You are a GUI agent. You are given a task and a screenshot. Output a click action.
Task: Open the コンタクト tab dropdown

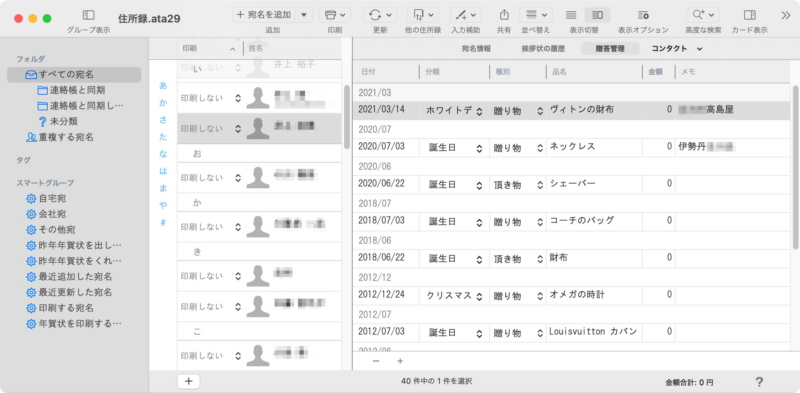(x=678, y=48)
